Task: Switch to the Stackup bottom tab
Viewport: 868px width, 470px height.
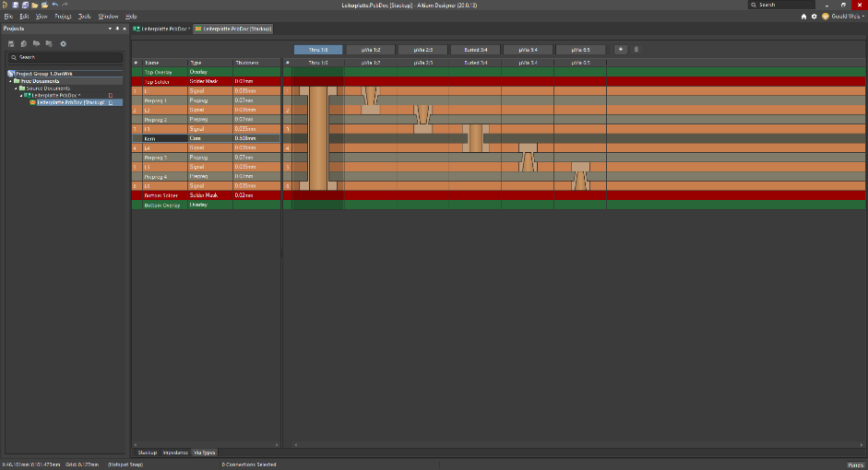Action: tap(148, 452)
